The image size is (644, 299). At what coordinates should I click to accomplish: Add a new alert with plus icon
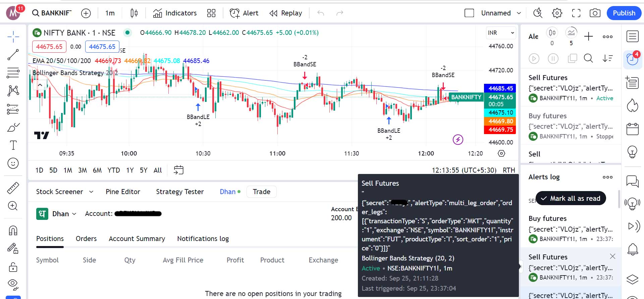(589, 37)
